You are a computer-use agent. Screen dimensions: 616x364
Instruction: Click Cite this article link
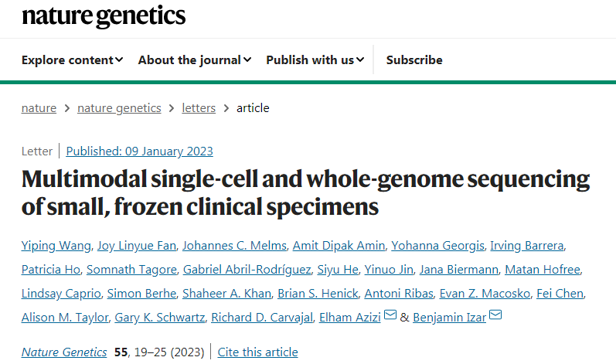coord(257,352)
